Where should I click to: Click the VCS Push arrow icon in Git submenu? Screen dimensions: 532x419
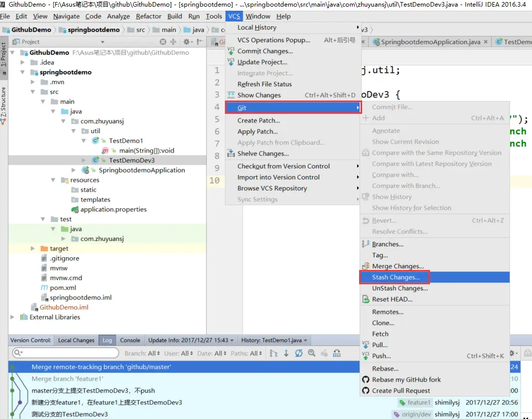click(365, 356)
